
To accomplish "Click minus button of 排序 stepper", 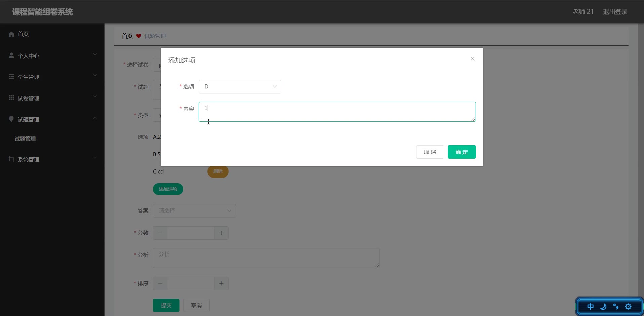I will pyautogui.click(x=160, y=283).
